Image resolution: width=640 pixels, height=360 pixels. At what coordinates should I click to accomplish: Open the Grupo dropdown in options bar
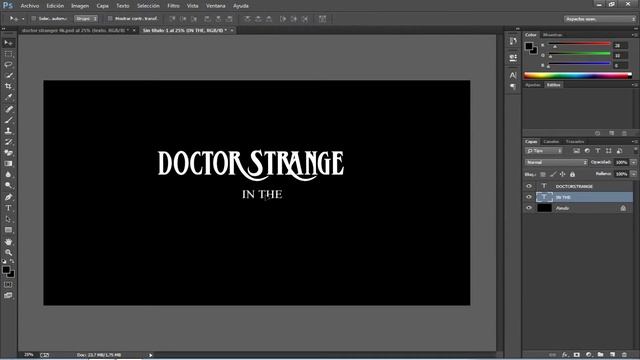pyautogui.click(x=86, y=19)
